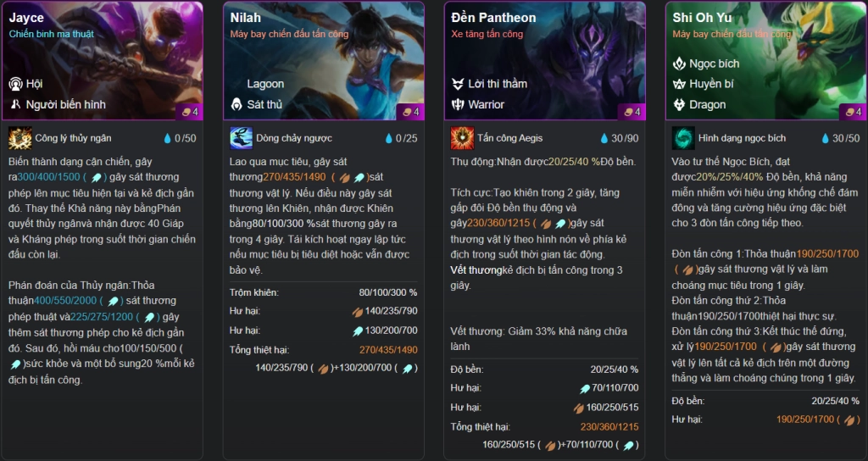
Task: Click the Lagoon trait label
Action: (265, 84)
